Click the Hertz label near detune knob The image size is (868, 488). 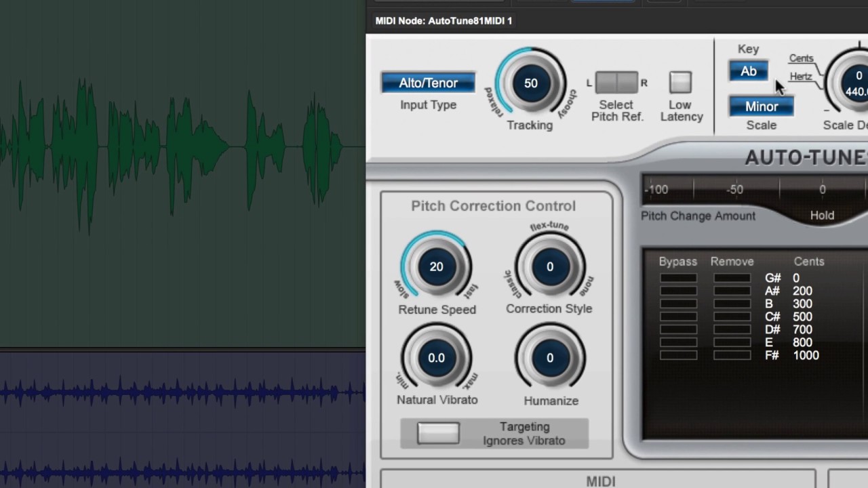coord(801,77)
